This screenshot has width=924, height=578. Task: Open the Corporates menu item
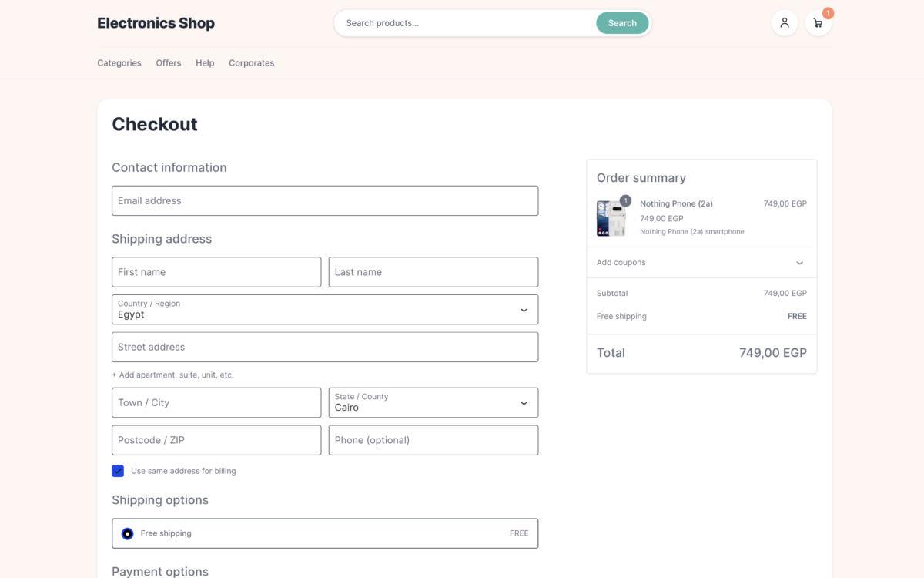tap(251, 63)
